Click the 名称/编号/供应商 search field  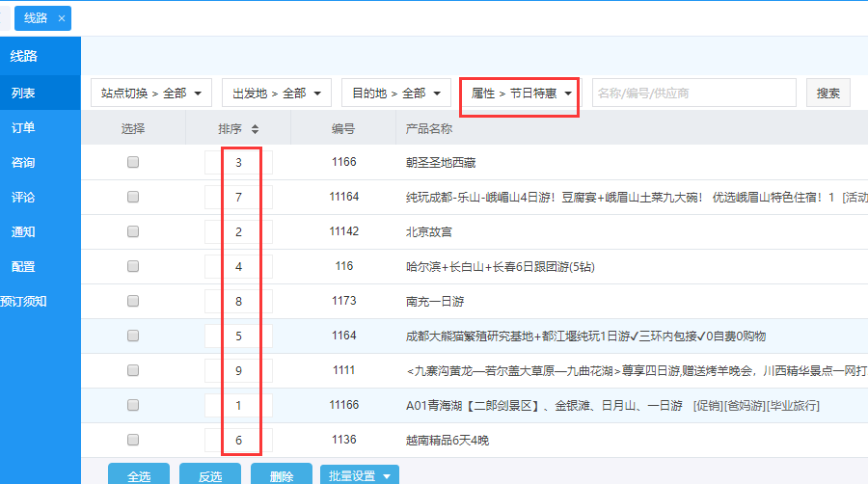[x=693, y=94]
